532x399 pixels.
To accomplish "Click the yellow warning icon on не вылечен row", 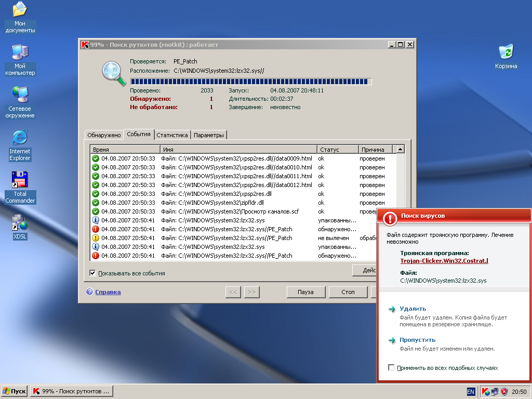I will click(x=96, y=238).
